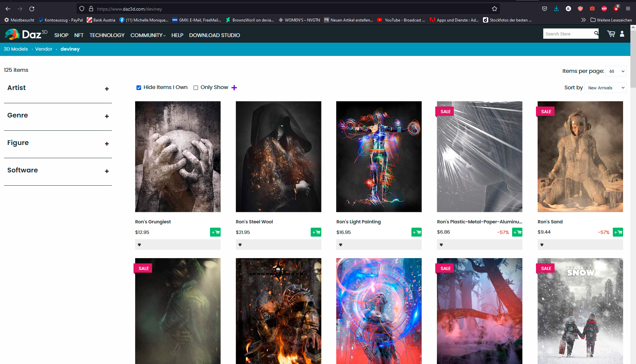This screenshot has height=364, width=636.
Task: Expand the Artist filter section
Action: tap(107, 89)
